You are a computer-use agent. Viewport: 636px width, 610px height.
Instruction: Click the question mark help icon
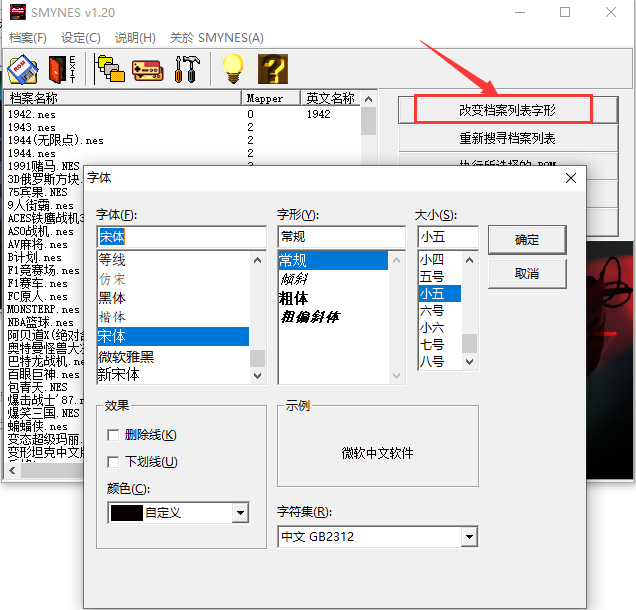point(272,68)
